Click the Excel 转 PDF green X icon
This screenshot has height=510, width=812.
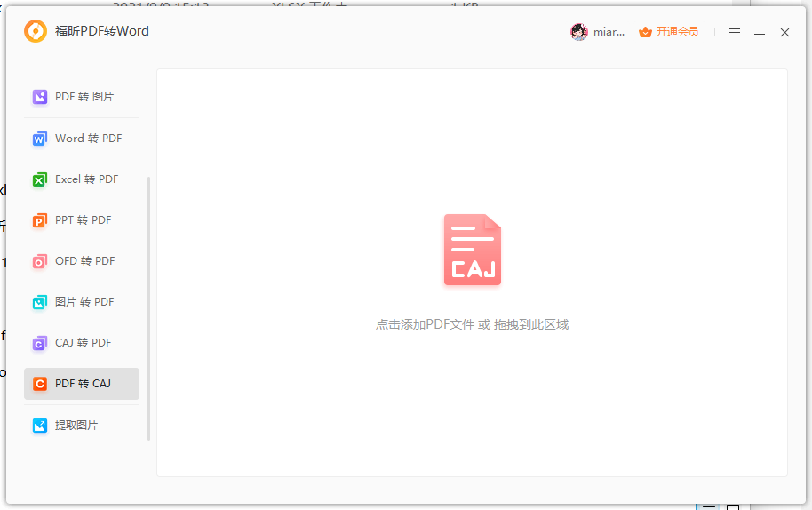[40, 179]
